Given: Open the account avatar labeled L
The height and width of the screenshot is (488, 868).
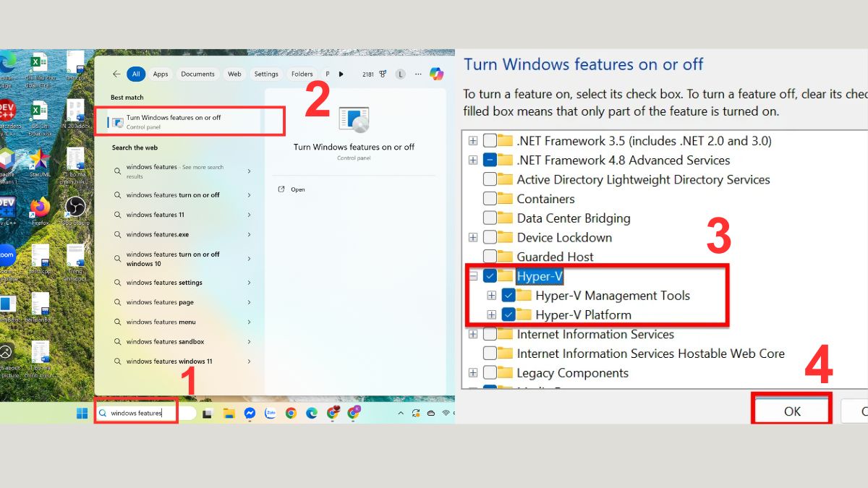Looking at the screenshot, I should (x=401, y=74).
